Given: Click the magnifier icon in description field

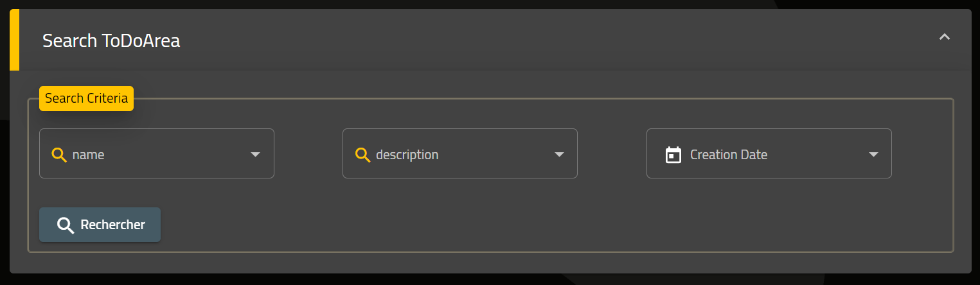Looking at the screenshot, I should [x=362, y=155].
